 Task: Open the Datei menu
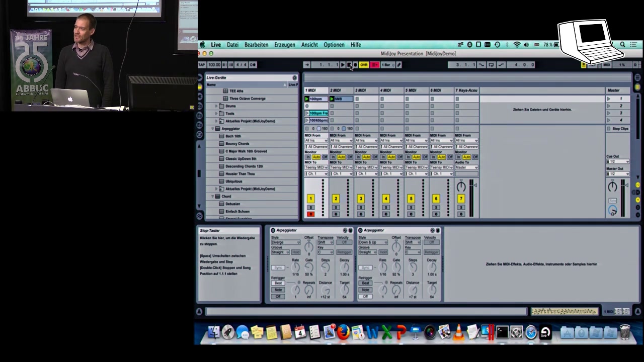point(232,45)
